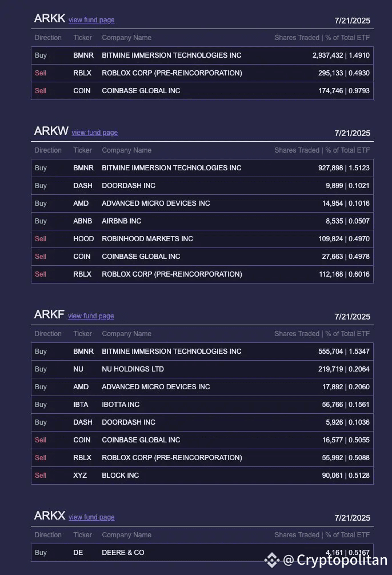Open ARKK view fund page link
This screenshot has height=575, width=392.
coord(91,20)
